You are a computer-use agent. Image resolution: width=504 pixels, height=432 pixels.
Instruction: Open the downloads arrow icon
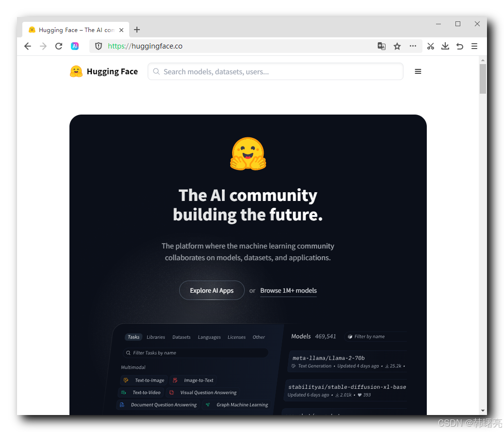click(445, 46)
